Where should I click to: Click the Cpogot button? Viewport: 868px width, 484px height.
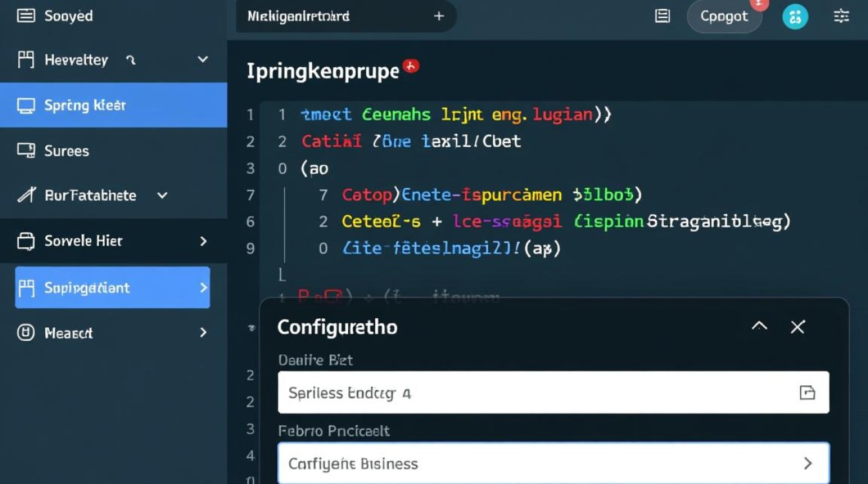724,17
